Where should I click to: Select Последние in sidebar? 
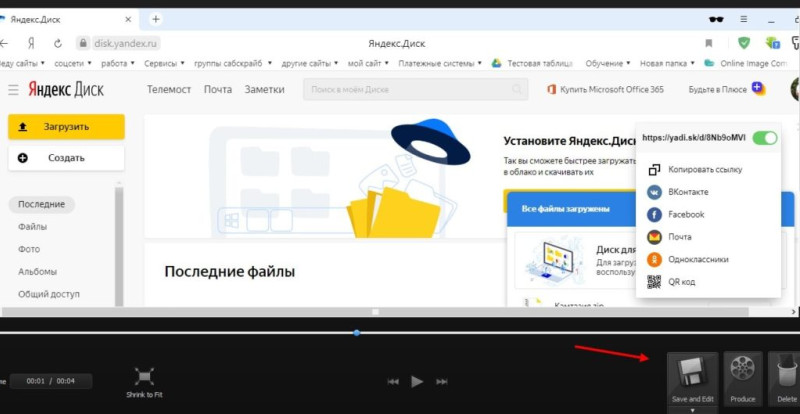pyautogui.click(x=42, y=204)
